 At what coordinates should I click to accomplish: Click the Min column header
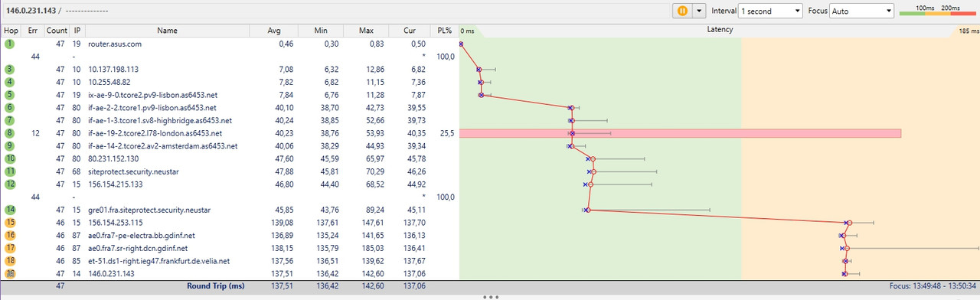320,31
